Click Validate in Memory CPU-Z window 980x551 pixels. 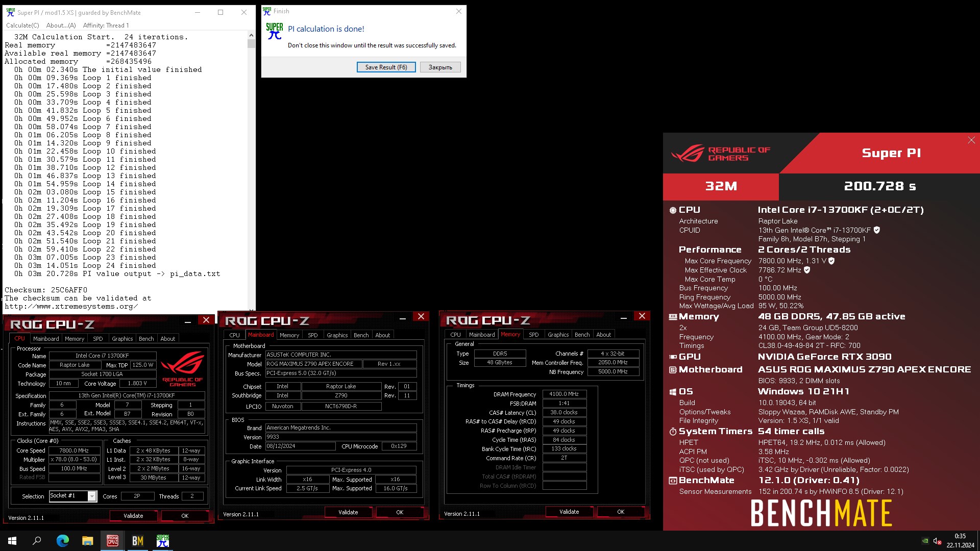click(569, 512)
